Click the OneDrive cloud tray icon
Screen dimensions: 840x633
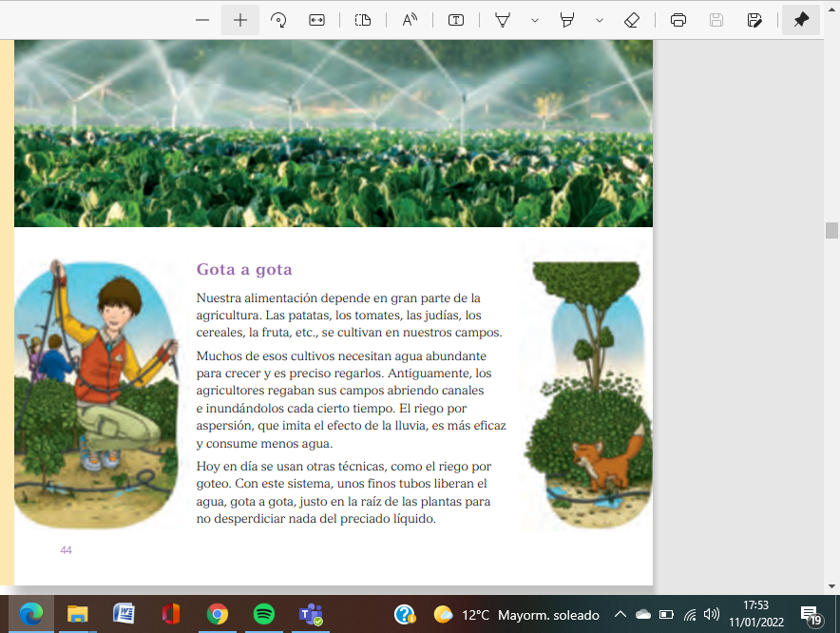(x=643, y=614)
